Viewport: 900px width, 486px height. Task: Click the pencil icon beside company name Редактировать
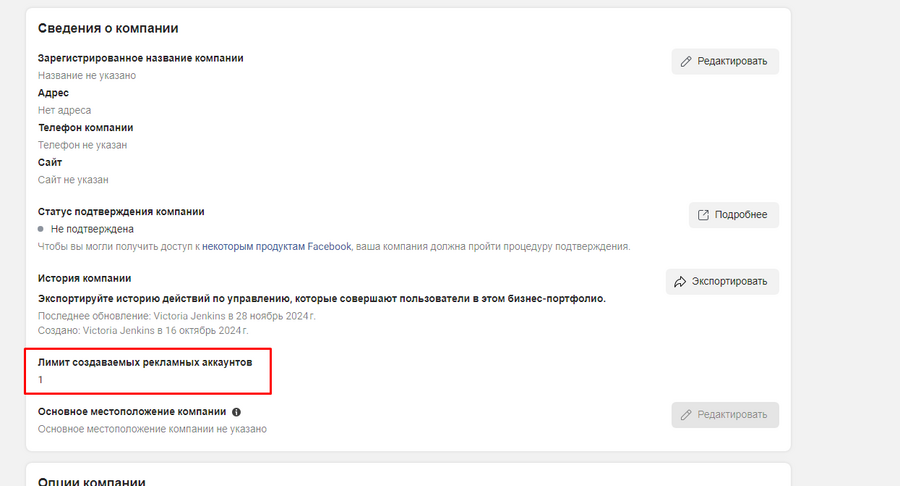pyautogui.click(x=685, y=61)
